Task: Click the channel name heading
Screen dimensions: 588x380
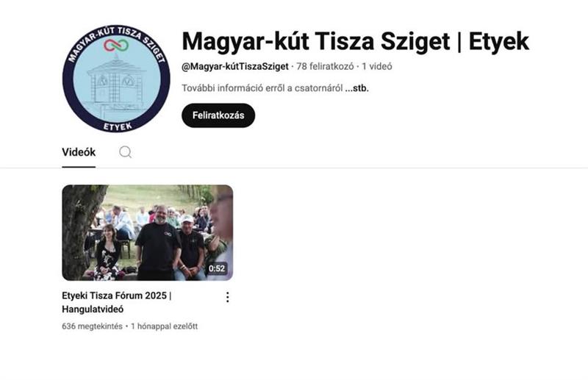Action: 355,42
